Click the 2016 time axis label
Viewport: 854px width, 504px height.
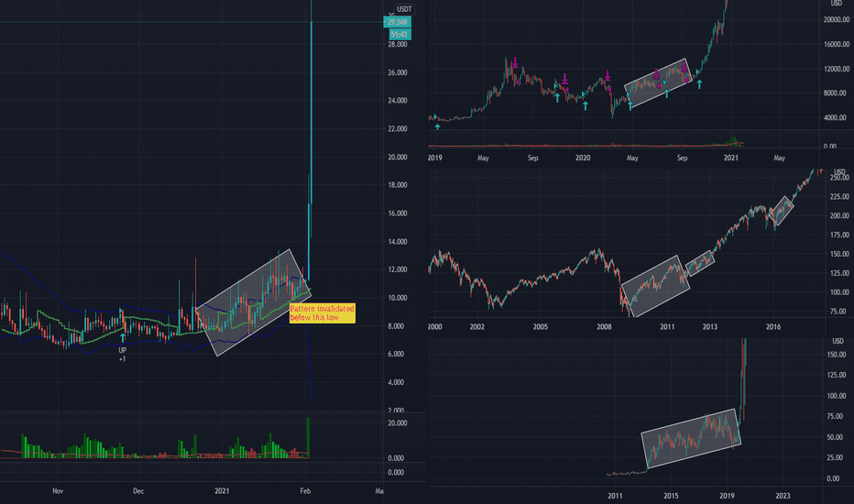pyautogui.click(x=773, y=327)
